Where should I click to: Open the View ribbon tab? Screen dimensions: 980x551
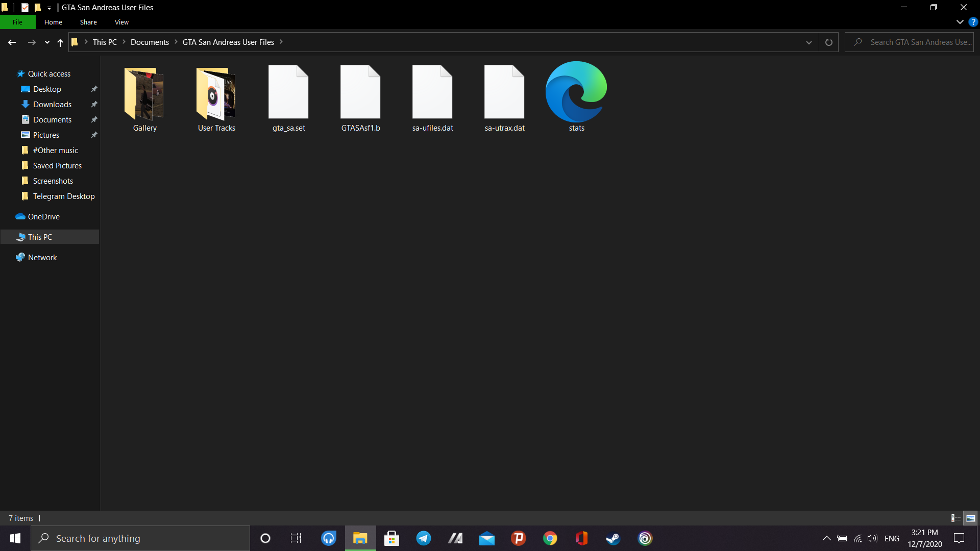click(121, 22)
